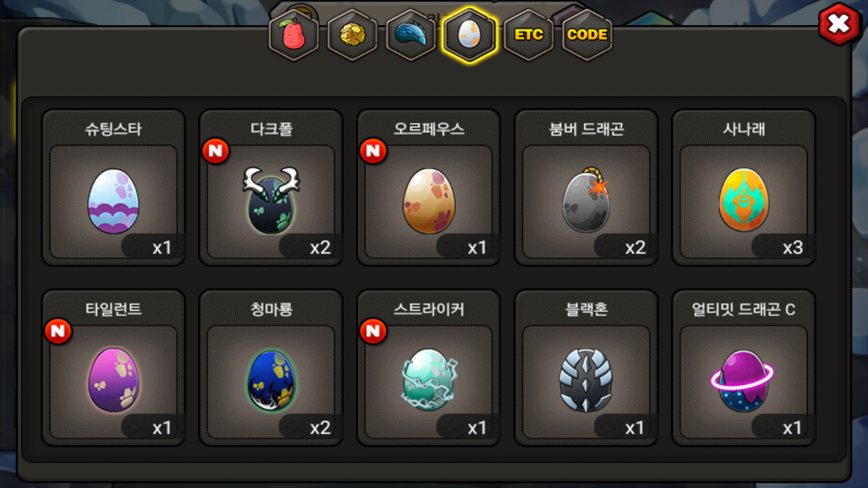Click the N badge on 다크폴
This screenshot has height=488, width=868.
pyautogui.click(x=216, y=150)
